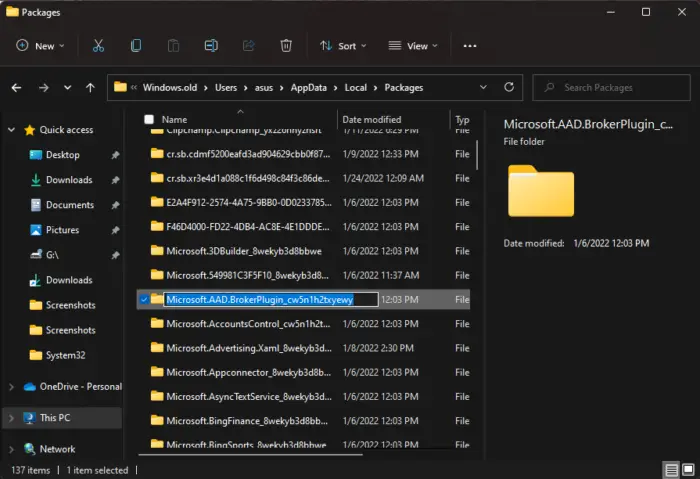Expand OneDrive - Personal tree node
This screenshot has width=700, height=479.
click(x=12, y=387)
